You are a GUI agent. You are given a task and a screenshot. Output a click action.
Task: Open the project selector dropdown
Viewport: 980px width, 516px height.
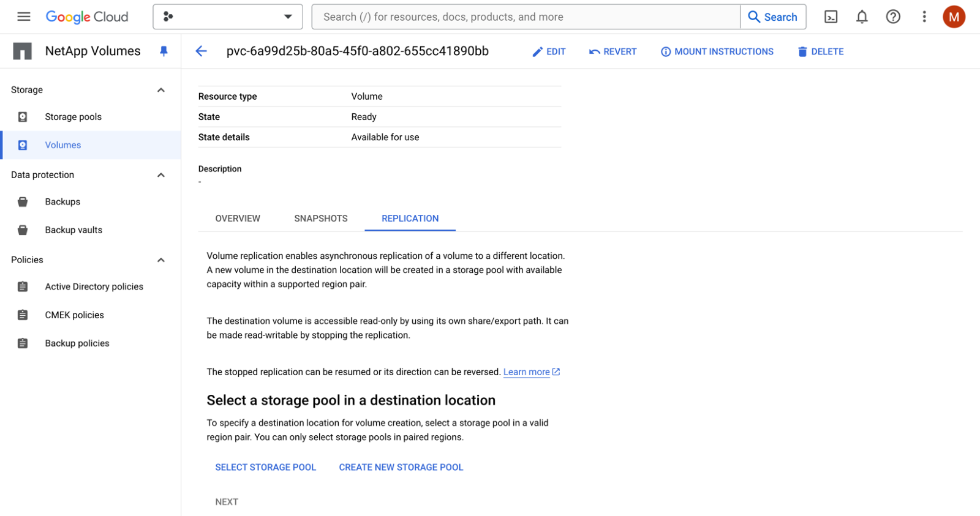(227, 17)
